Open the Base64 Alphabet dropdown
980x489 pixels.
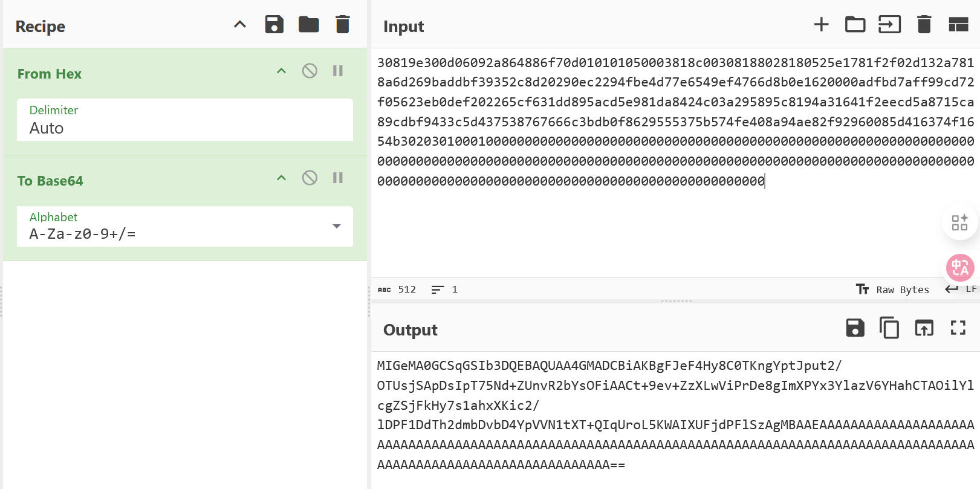pos(336,227)
